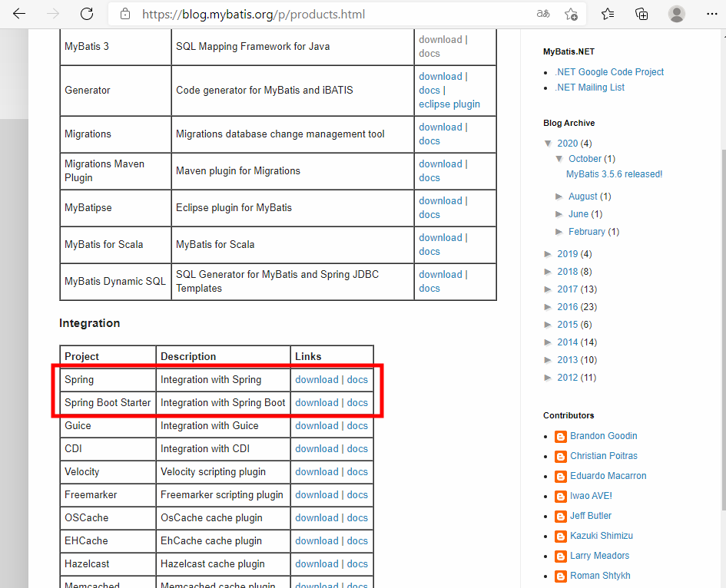
Task: Open docs link for MyBatipse row
Action: 429,215
